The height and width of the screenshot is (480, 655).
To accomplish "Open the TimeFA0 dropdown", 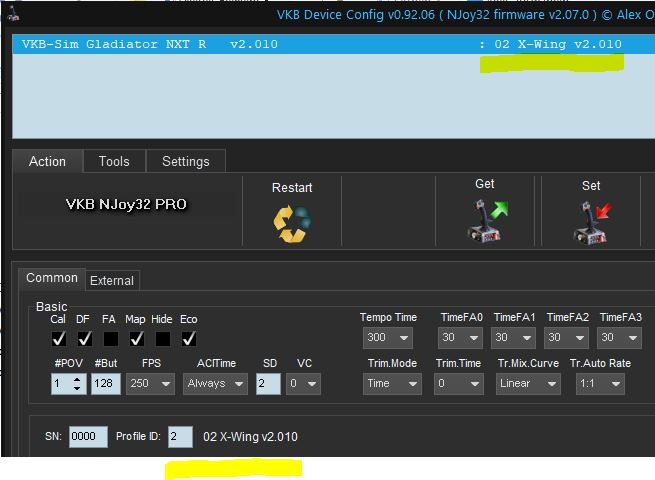I will click(460, 338).
